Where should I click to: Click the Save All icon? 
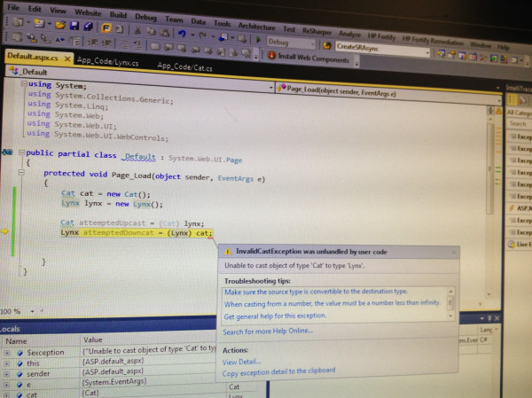click(88, 27)
